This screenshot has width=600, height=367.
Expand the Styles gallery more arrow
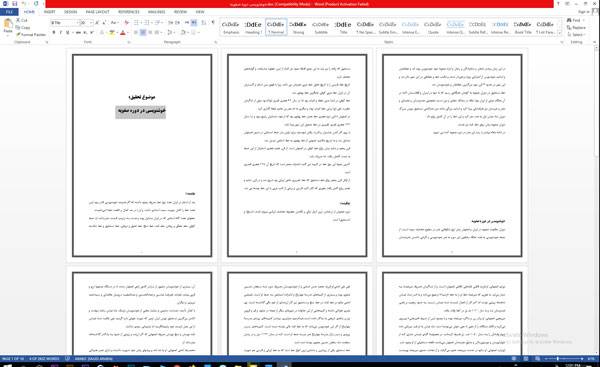point(560,34)
